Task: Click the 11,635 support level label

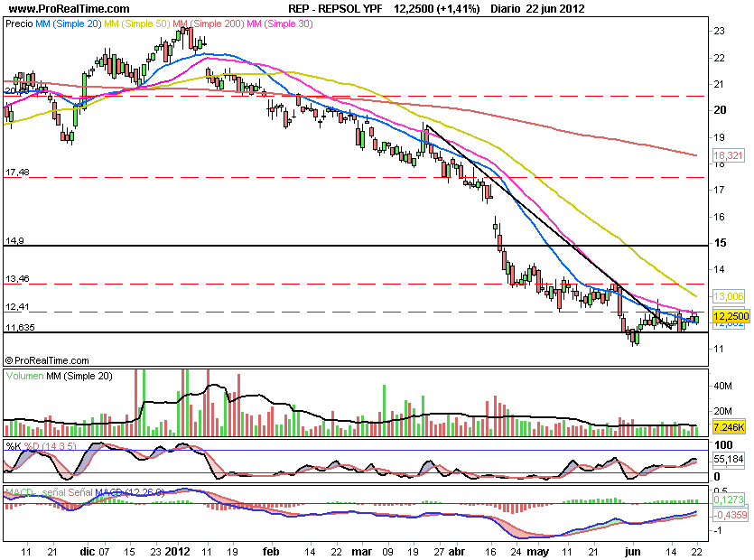Action: (x=20, y=328)
